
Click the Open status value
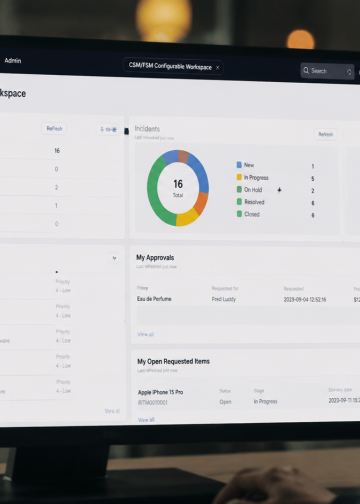click(x=225, y=402)
